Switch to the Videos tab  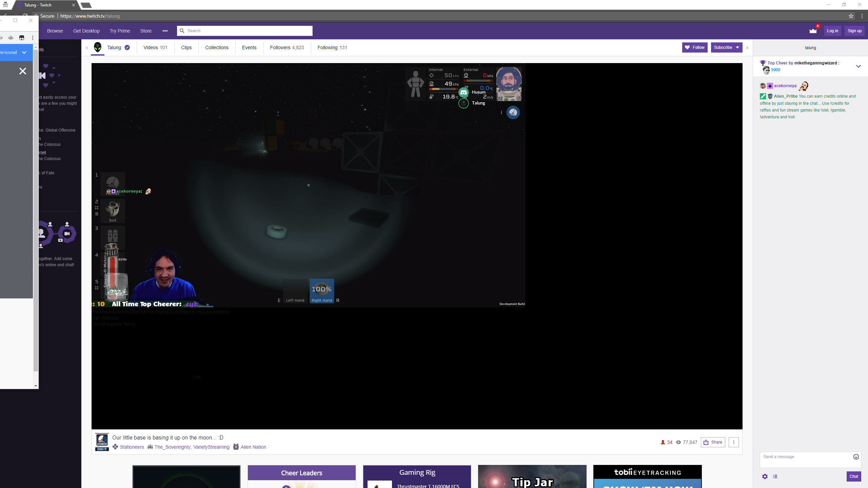pyautogui.click(x=155, y=47)
